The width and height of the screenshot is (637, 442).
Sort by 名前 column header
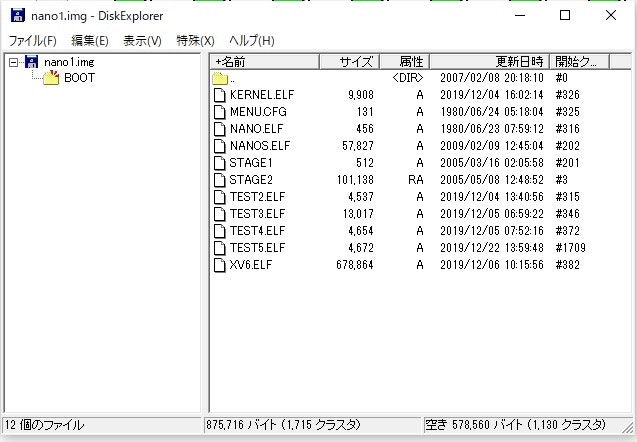pyautogui.click(x=265, y=62)
